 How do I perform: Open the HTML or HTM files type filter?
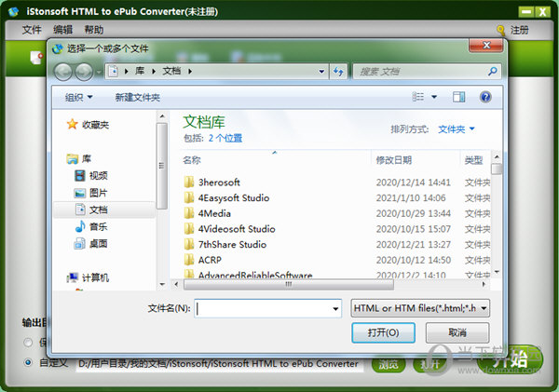point(420,308)
